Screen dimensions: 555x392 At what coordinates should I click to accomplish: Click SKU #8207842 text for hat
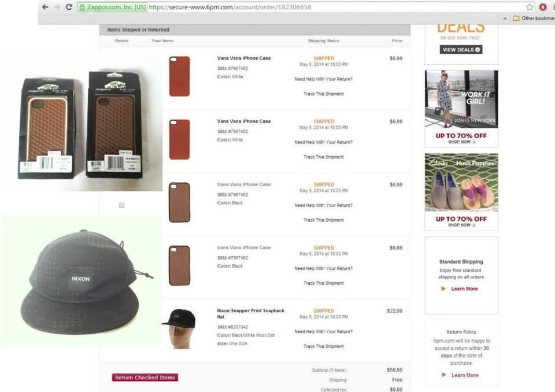pos(232,327)
